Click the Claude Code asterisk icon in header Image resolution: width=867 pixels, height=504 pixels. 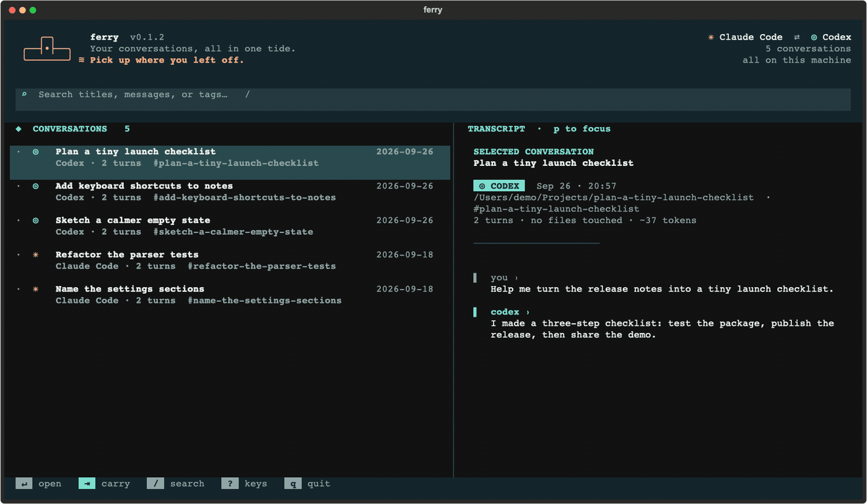tap(711, 37)
